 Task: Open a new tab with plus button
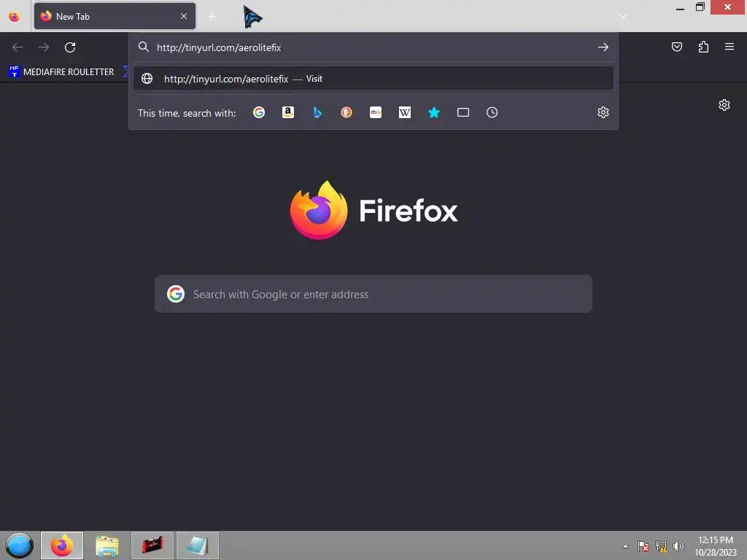212,17
